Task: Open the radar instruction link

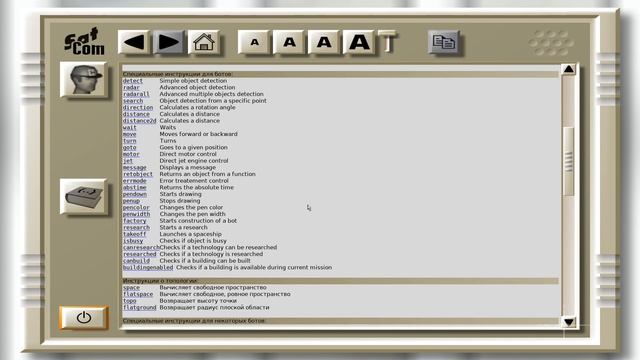Action: click(131, 87)
